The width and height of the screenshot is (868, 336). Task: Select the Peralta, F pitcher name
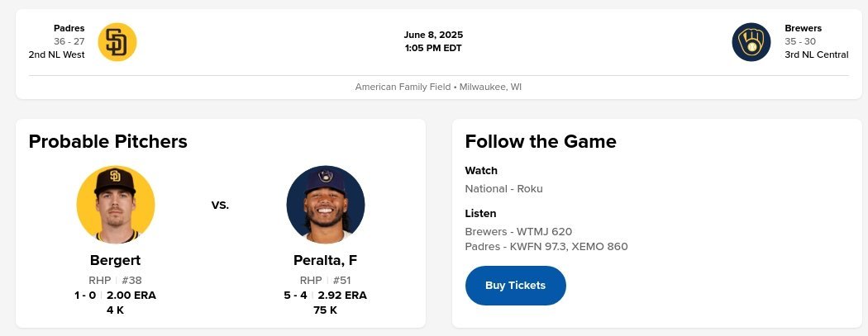[x=325, y=260]
